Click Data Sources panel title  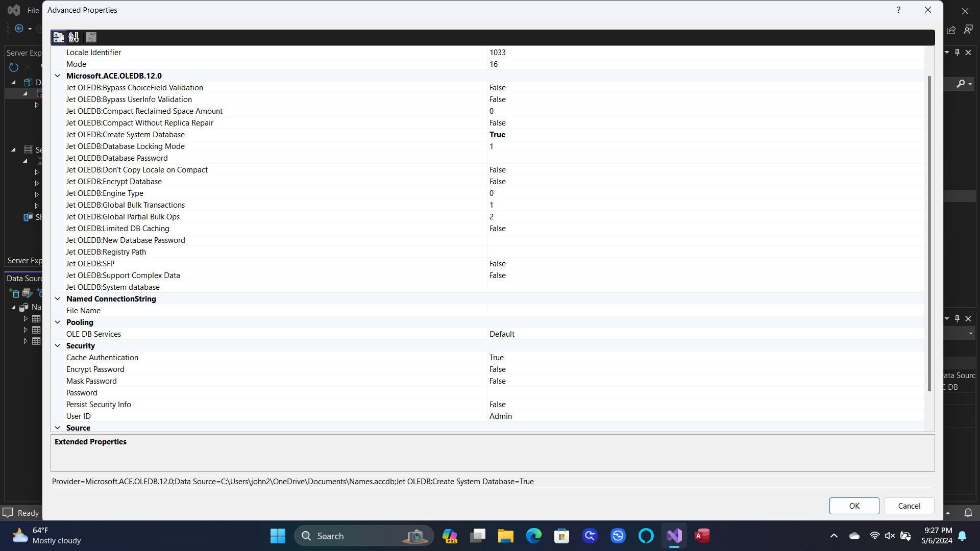click(x=24, y=278)
